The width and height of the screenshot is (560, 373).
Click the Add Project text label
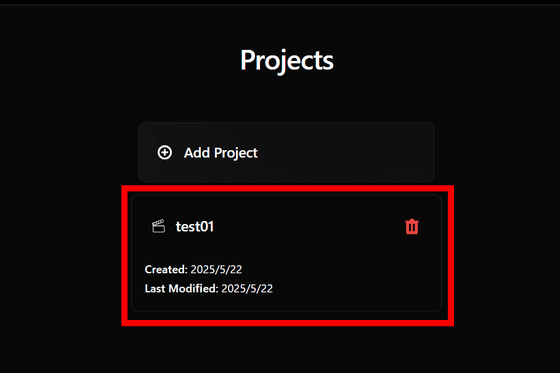[221, 153]
